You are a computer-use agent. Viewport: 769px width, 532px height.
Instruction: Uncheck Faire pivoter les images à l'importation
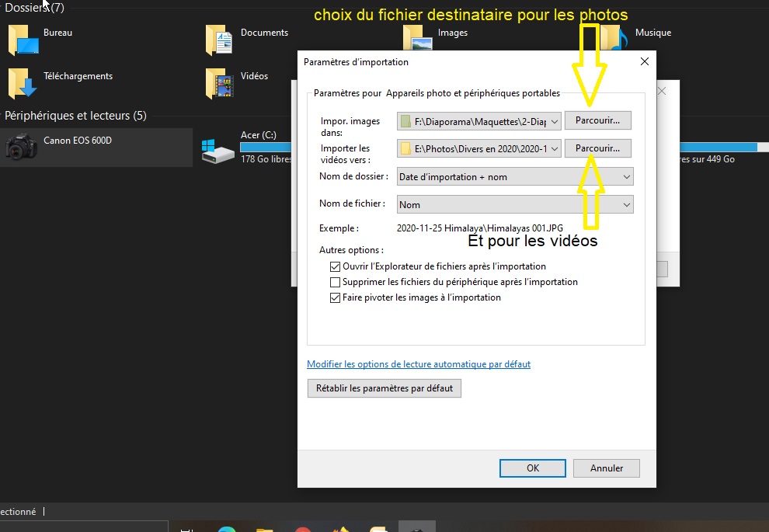(x=336, y=297)
